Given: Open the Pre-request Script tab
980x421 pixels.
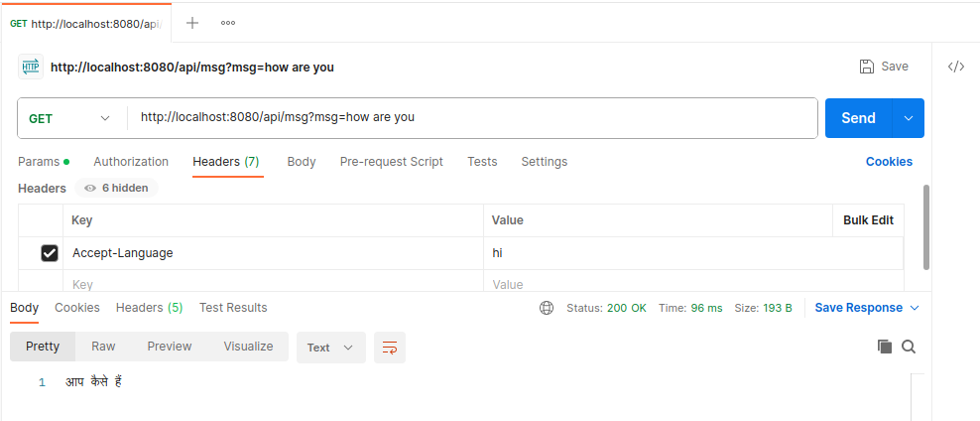Looking at the screenshot, I should (391, 162).
